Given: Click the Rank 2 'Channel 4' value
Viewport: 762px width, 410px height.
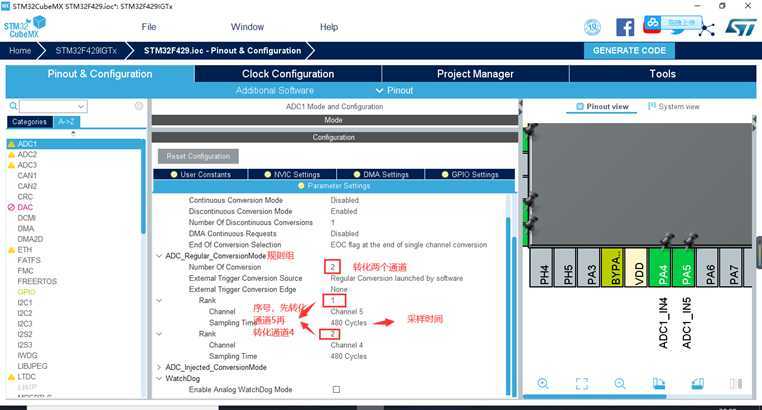Looking at the screenshot, I should 346,345.
